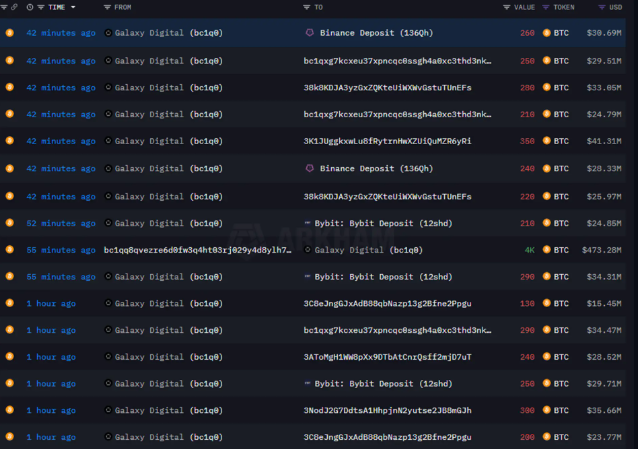Image resolution: width=638 pixels, height=449 pixels.
Task: Click the Galaxy Digital logo in the $41.31M row
Action: (108, 141)
